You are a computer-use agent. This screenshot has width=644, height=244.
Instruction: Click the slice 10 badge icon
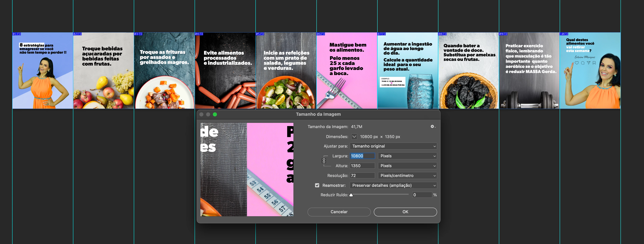coord(566,34)
